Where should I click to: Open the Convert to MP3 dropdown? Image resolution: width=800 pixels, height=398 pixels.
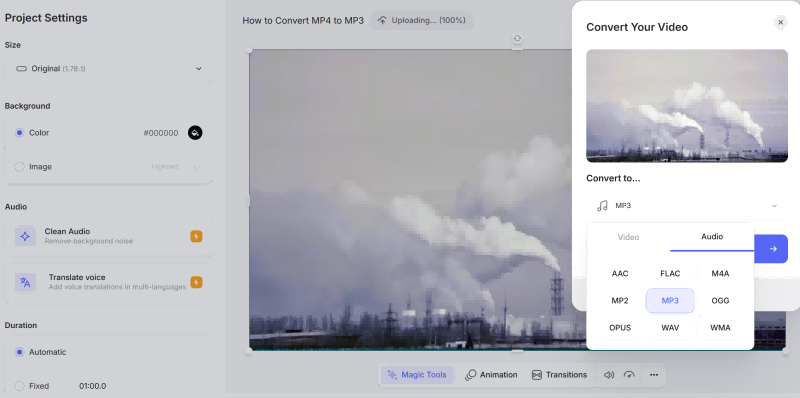[x=687, y=206]
